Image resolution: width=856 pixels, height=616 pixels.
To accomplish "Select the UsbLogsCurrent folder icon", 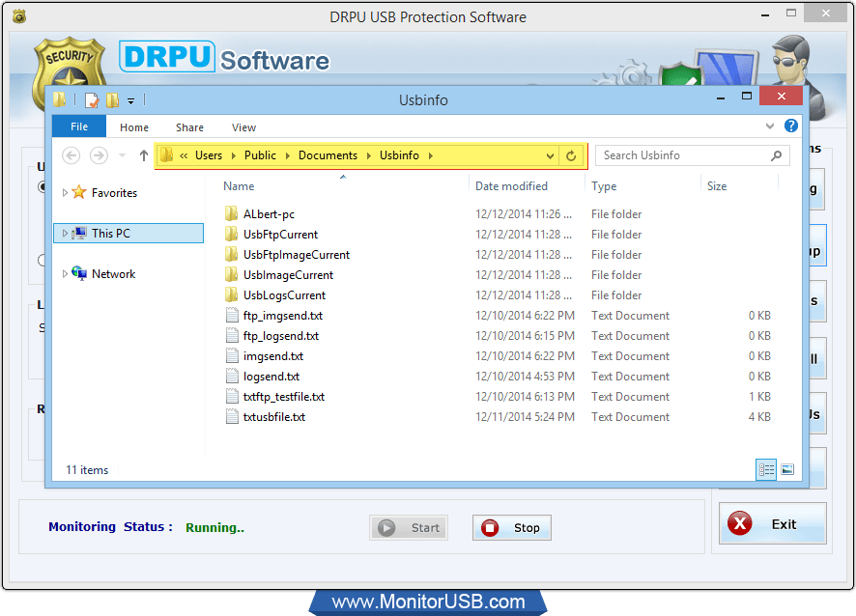I will pos(232,295).
